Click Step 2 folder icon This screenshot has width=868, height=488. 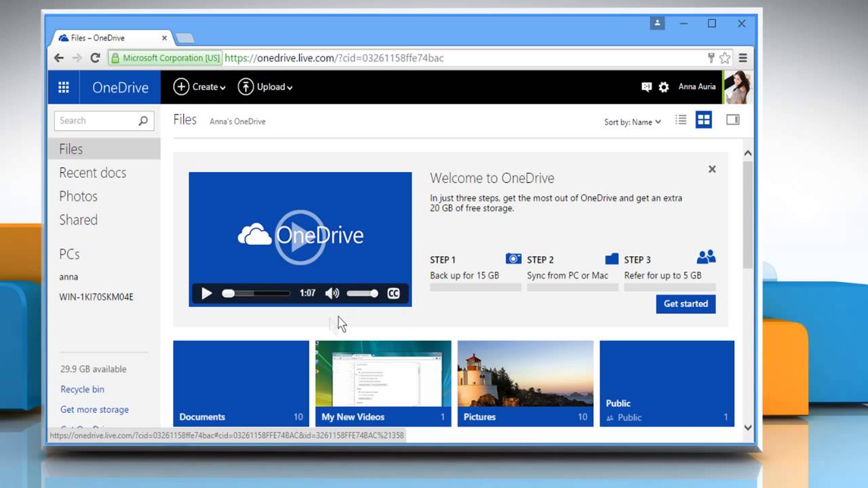[612, 258]
